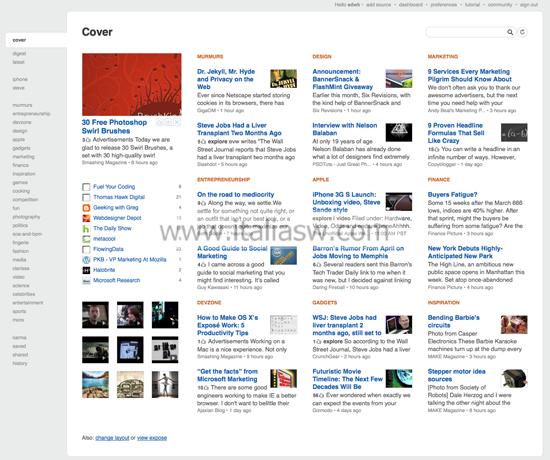Open 30 Free Photoshop Swirl Brushes article
The height and width of the screenshot is (460, 550).
[x=114, y=127]
